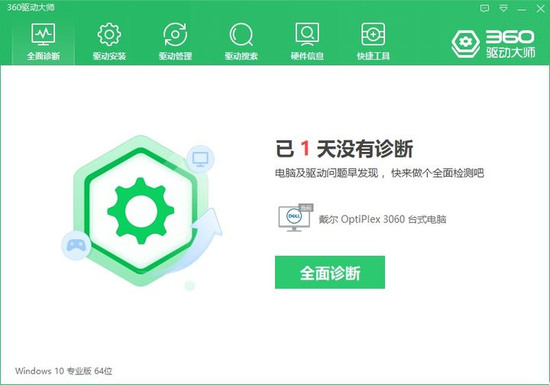Click the 360驱动大师 brand logo
The width and height of the screenshot is (550, 385).
point(493,44)
